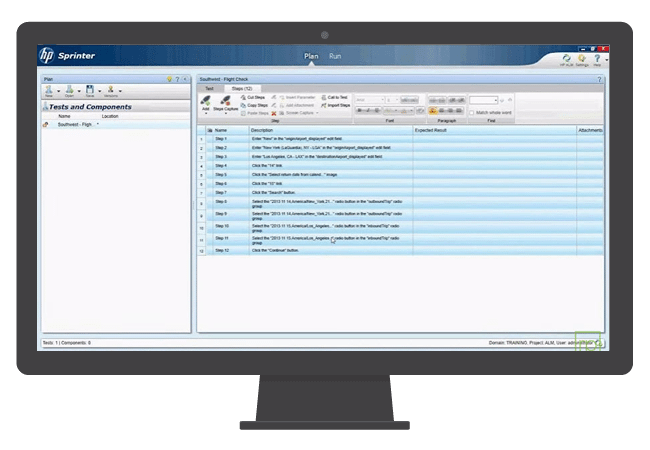Click Cut Steps in the ribbon
The width and height of the screenshot is (650, 450).
click(x=253, y=97)
